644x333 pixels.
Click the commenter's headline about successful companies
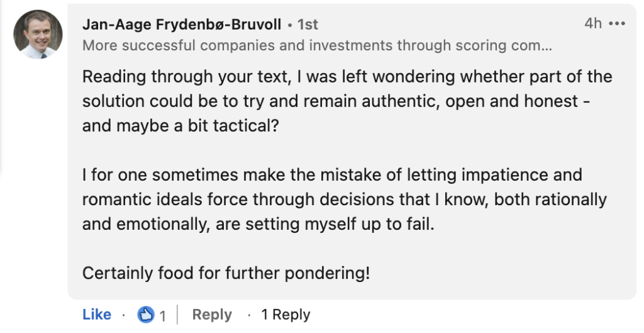click(314, 45)
